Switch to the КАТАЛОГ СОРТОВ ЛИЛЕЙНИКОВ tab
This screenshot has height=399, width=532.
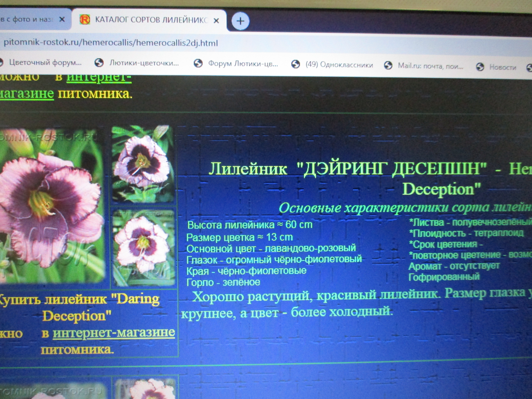pyautogui.click(x=151, y=20)
